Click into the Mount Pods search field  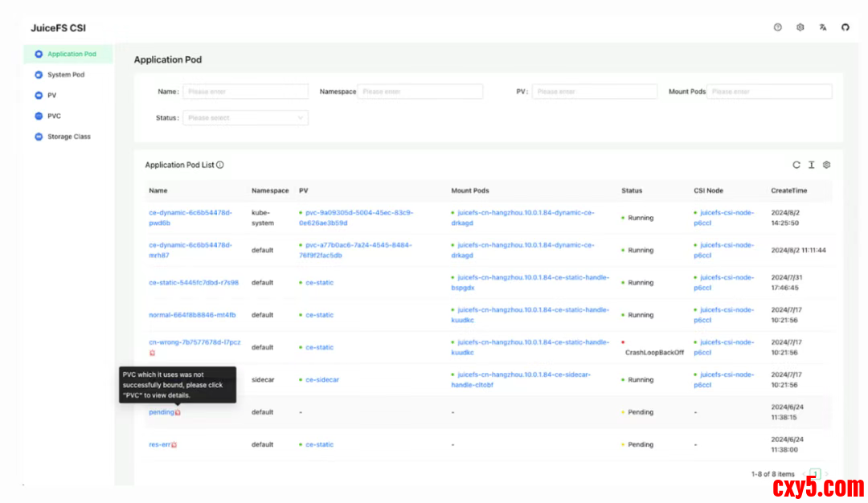(769, 92)
